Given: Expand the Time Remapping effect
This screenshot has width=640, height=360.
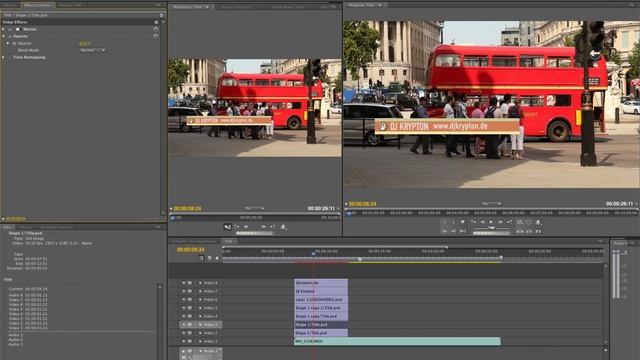Looking at the screenshot, I should 4,57.
